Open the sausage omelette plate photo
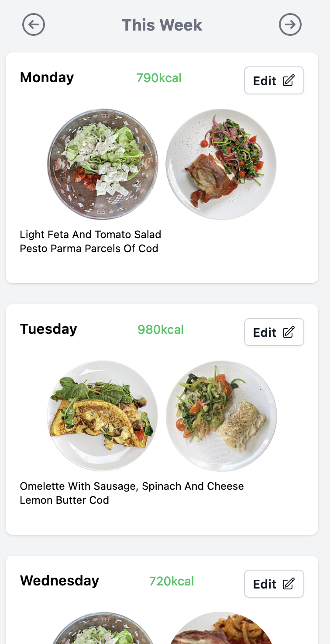The height and width of the screenshot is (644, 330). [103, 416]
